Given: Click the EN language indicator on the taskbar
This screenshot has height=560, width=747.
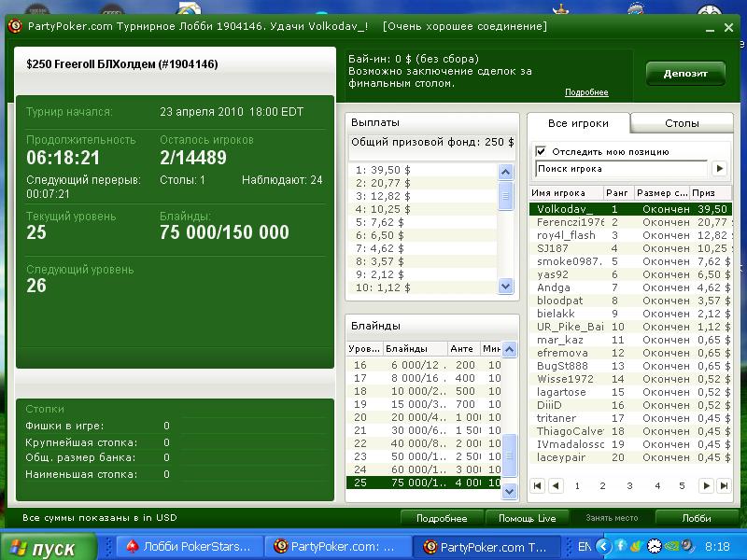Looking at the screenshot, I should click(x=585, y=546).
